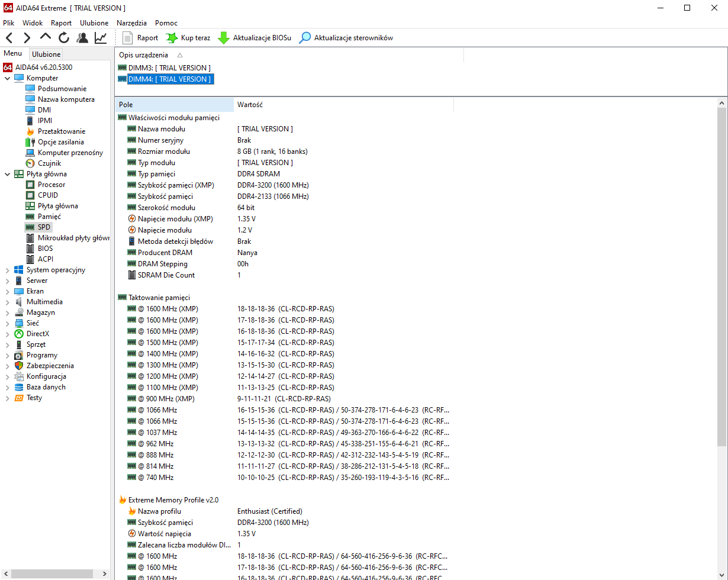Expand the Ekran tree node

pos(7,291)
